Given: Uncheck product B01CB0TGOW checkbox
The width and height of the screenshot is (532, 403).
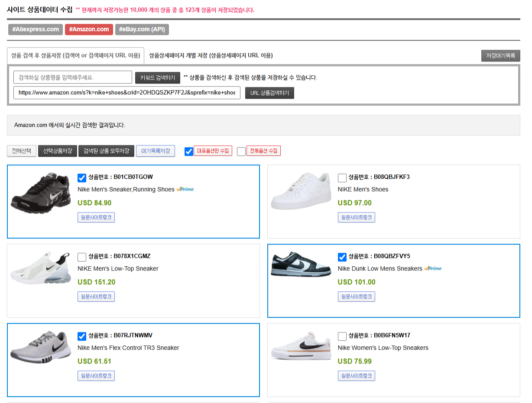Looking at the screenshot, I should (x=82, y=178).
